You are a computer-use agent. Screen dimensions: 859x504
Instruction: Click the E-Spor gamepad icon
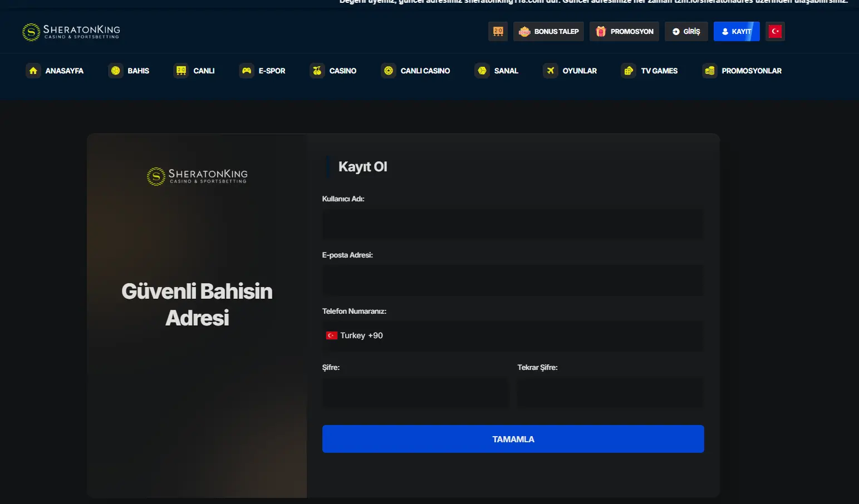click(246, 71)
